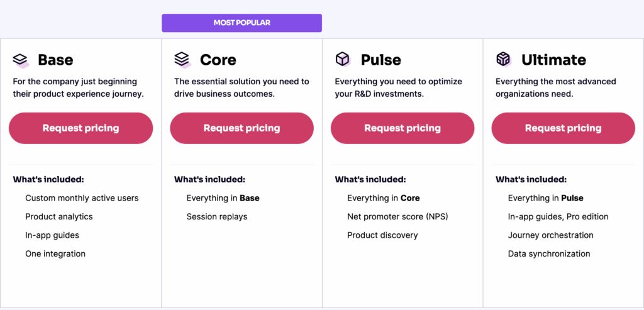Request pricing for the Ultimate plan
The height and width of the screenshot is (310, 644).
(563, 128)
